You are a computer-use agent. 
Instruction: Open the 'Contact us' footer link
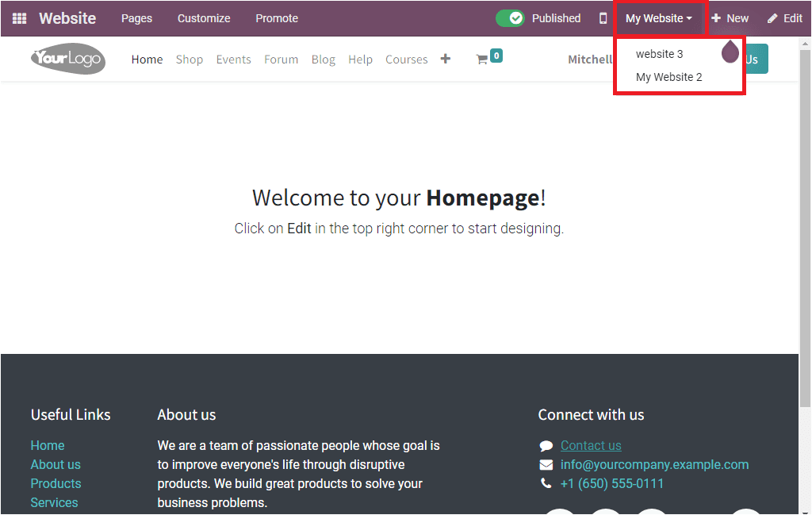(590, 445)
